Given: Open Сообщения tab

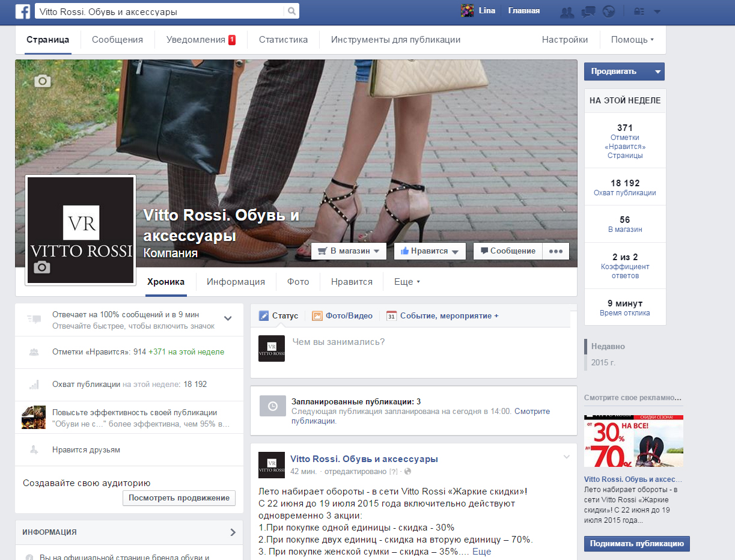Looking at the screenshot, I should [117, 40].
